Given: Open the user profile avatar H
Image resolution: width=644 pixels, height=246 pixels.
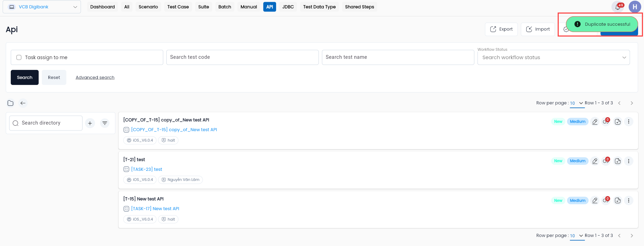Looking at the screenshot, I should coord(635,7).
